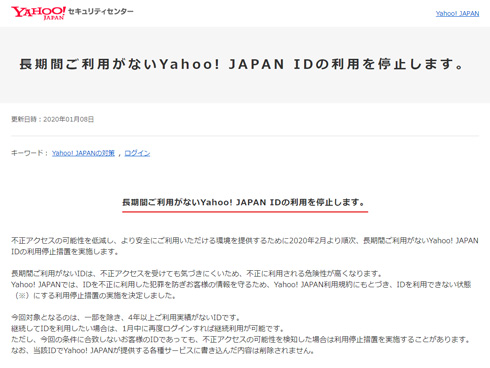Click the キーワード: label
Viewport: 490px width, 368px height.
click(x=30, y=153)
